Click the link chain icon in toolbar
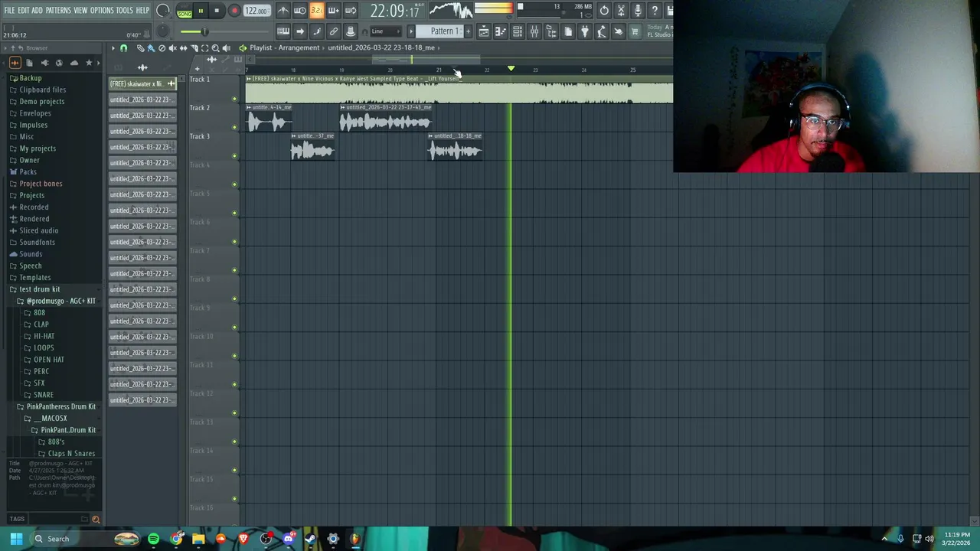This screenshot has width=980, height=551. 333,31
